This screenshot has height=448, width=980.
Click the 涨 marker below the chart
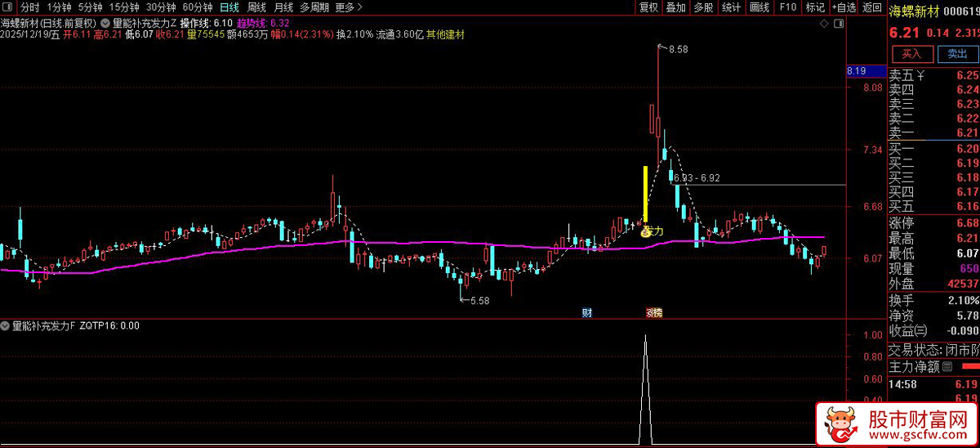point(650,313)
